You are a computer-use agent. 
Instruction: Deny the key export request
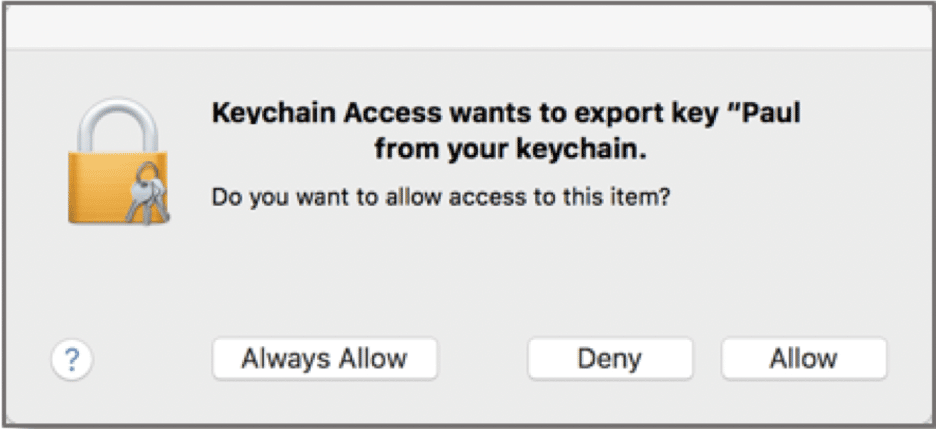click(x=609, y=358)
